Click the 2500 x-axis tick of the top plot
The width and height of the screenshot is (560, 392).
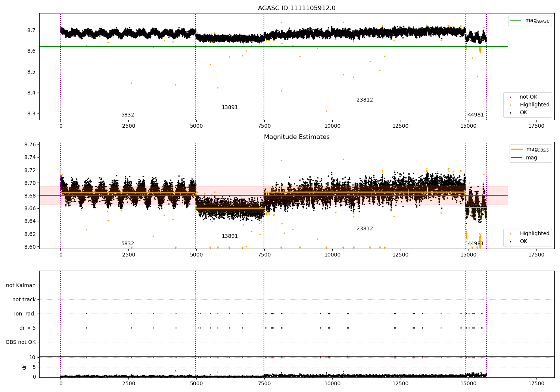tap(128, 126)
